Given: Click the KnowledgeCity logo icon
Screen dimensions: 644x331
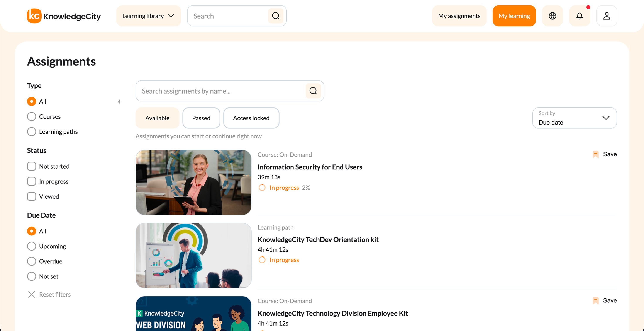Looking at the screenshot, I should tap(34, 16).
